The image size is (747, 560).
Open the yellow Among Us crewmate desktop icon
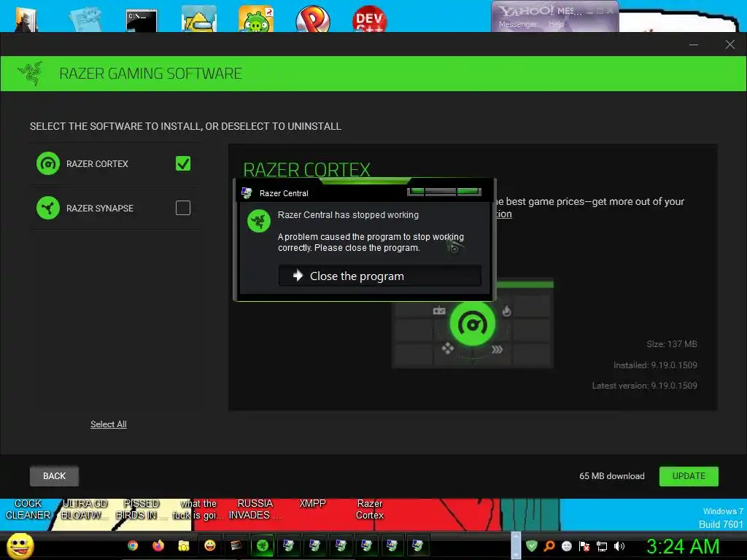click(198, 19)
